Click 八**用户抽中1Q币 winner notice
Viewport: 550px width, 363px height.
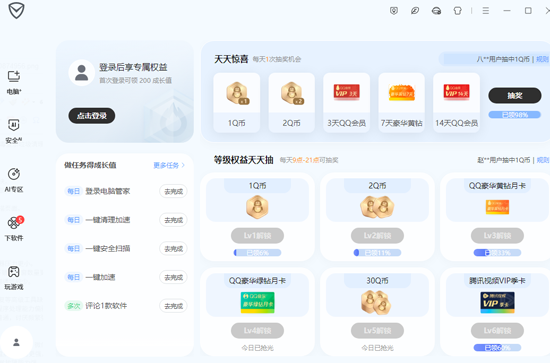(x=503, y=59)
